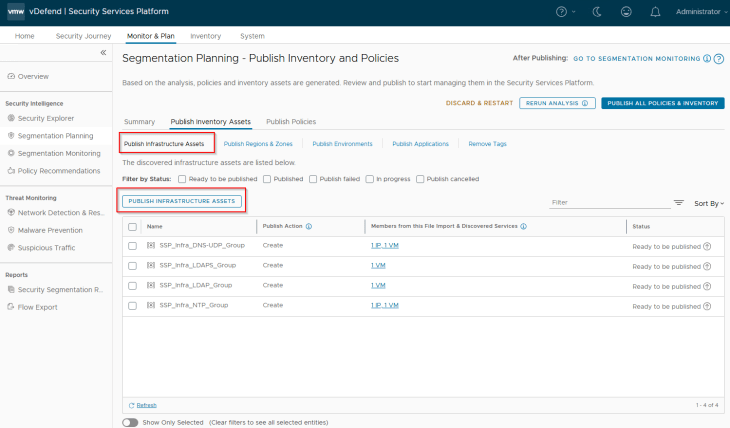Check the Publish failed filter checkbox
730x428 pixels.
coord(313,179)
